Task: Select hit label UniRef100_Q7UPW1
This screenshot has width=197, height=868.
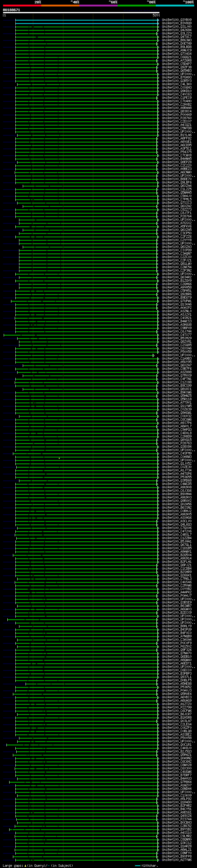Action: point(177,301)
